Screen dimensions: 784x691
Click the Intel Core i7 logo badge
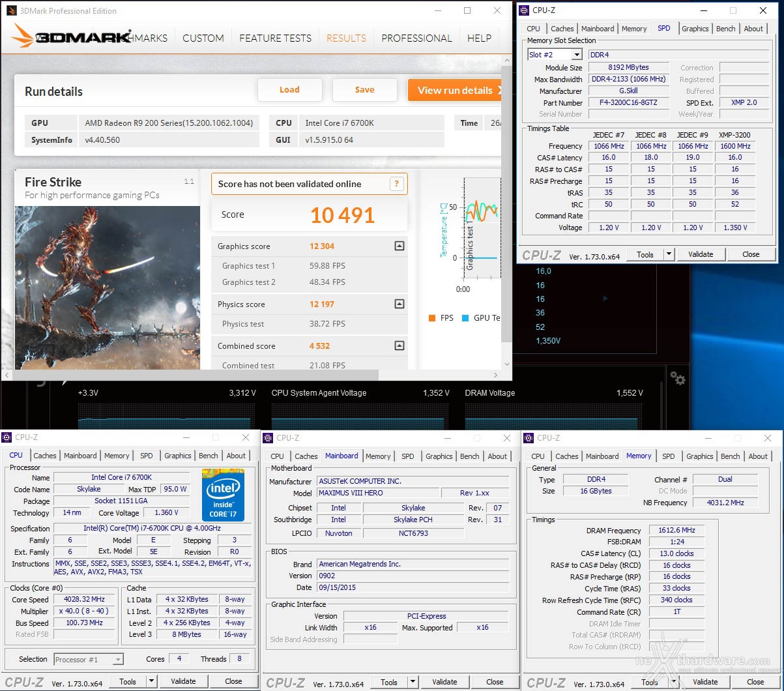pos(223,495)
